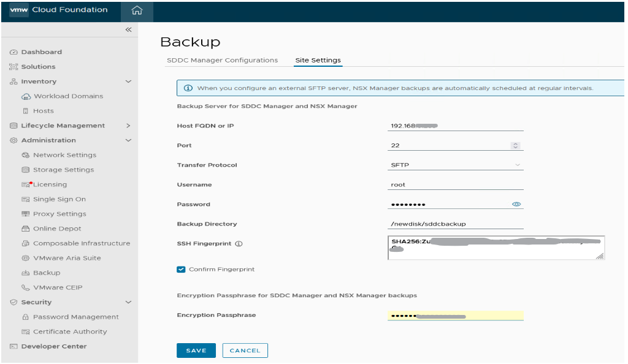Show password with the eye icon

pos(516,205)
